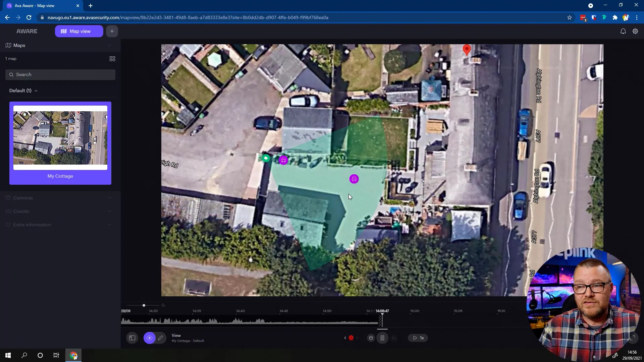Select the green camera marker on map
The width and height of the screenshot is (644, 362).
pos(266,158)
